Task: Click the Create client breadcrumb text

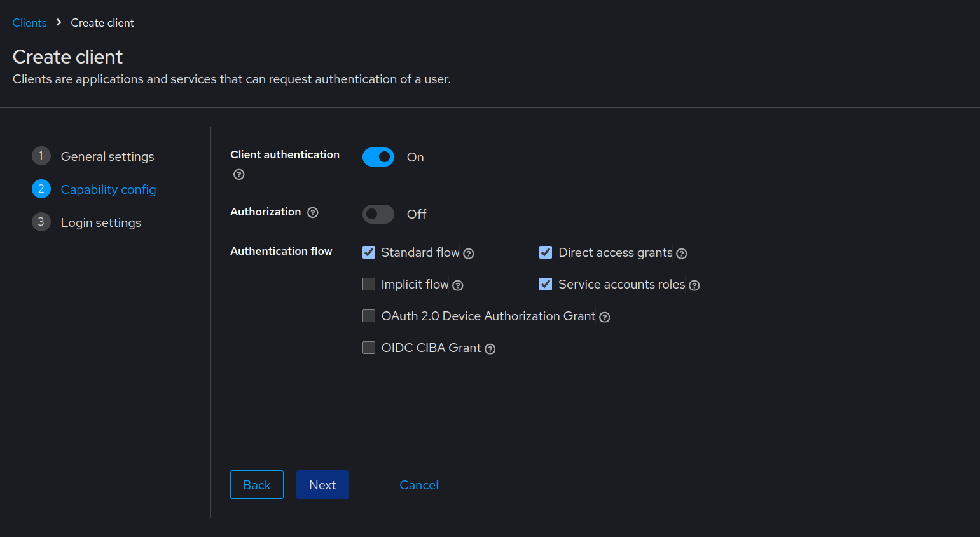Action: pyautogui.click(x=102, y=23)
